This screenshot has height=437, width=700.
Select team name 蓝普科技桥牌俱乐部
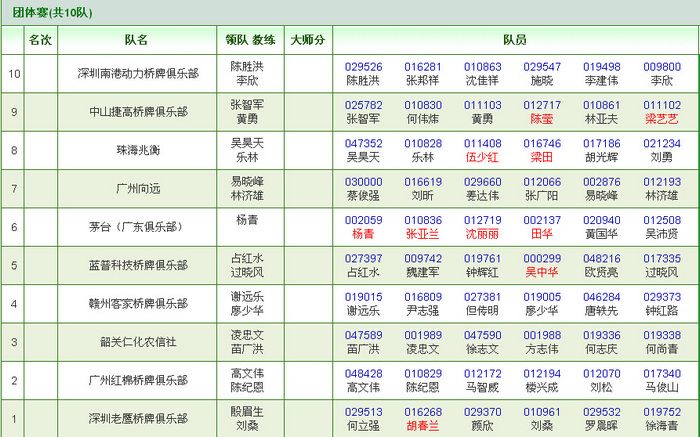(x=138, y=266)
